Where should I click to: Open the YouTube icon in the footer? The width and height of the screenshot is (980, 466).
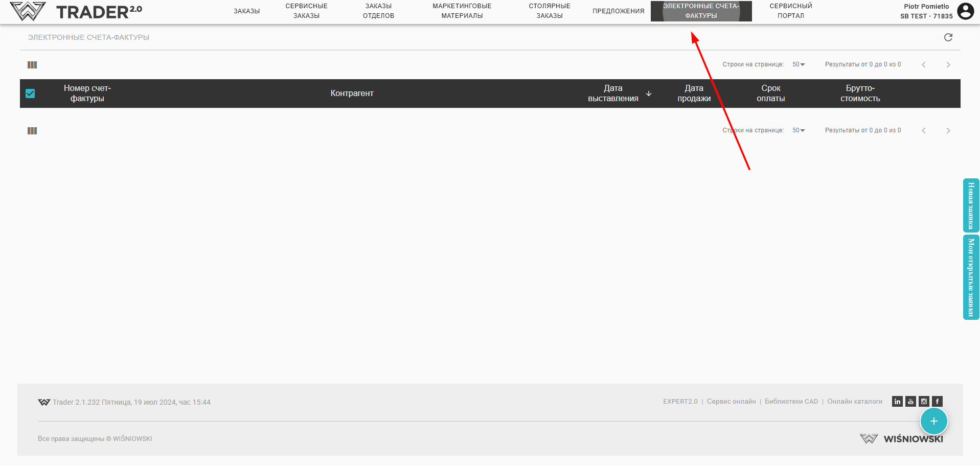pyautogui.click(x=910, y=402)
